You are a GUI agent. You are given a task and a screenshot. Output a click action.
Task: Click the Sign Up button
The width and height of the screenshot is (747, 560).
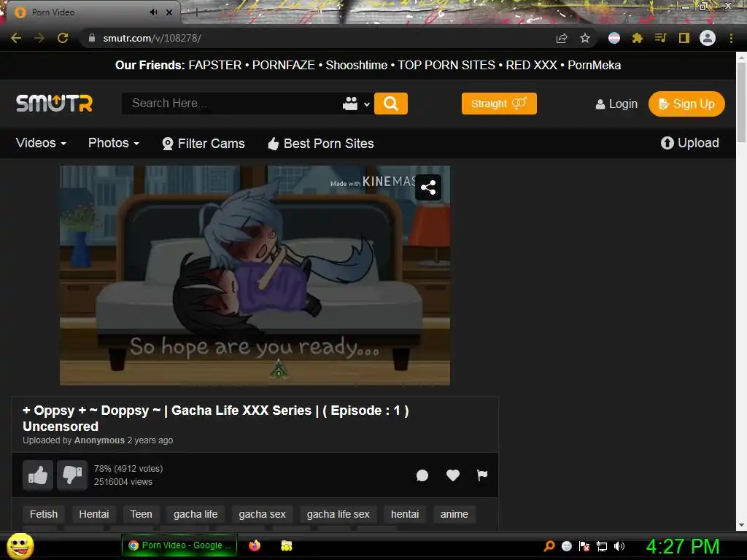click(x=686, y=104)
